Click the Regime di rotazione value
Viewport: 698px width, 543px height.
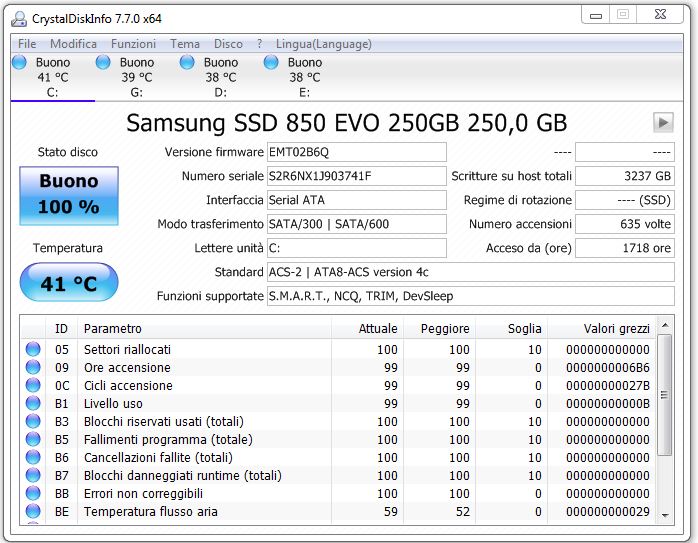(x=625, y=200)
